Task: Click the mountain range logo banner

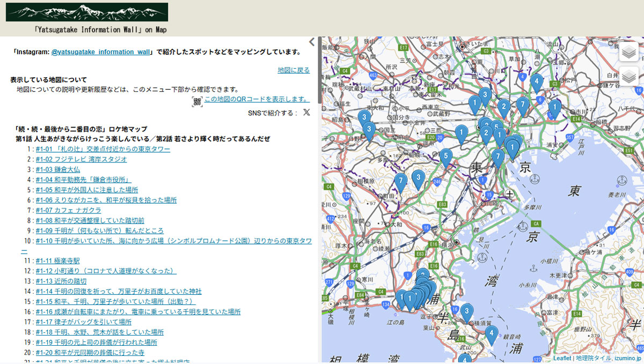Action: coord(87,12)
